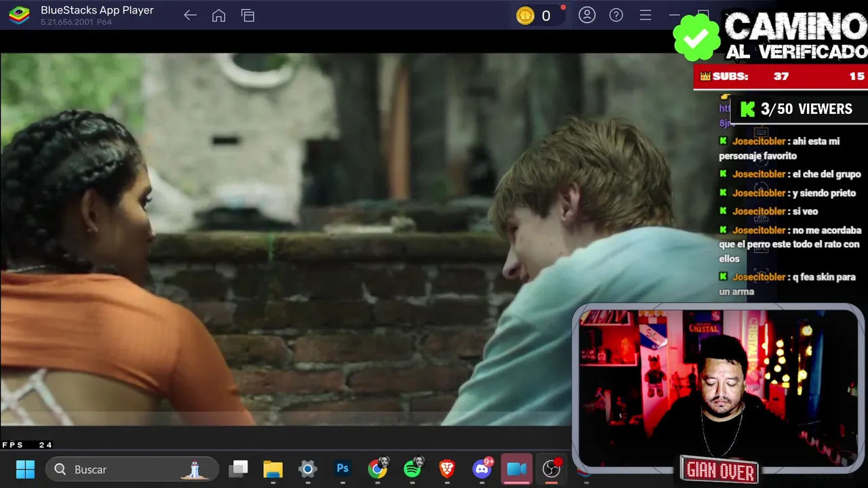Image resolution: width=868 pixels, height=488 pixels.
Task: Minimize the BlueStacks window
Action: point(674,15)
